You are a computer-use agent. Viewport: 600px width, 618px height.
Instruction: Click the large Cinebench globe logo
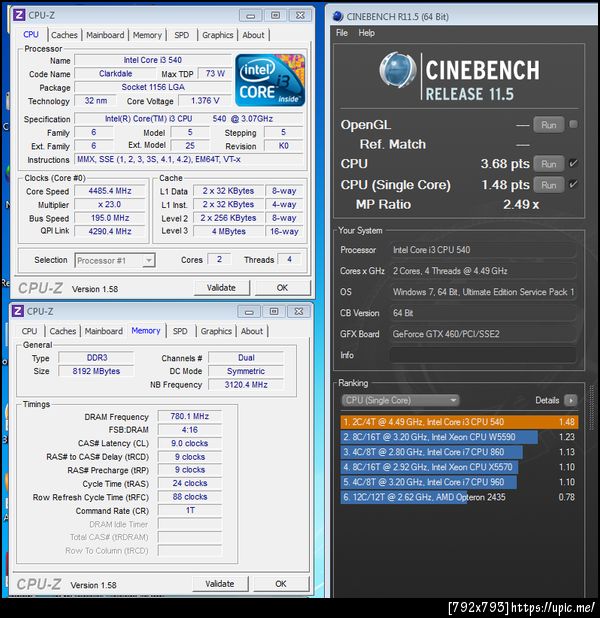[398, 70]
